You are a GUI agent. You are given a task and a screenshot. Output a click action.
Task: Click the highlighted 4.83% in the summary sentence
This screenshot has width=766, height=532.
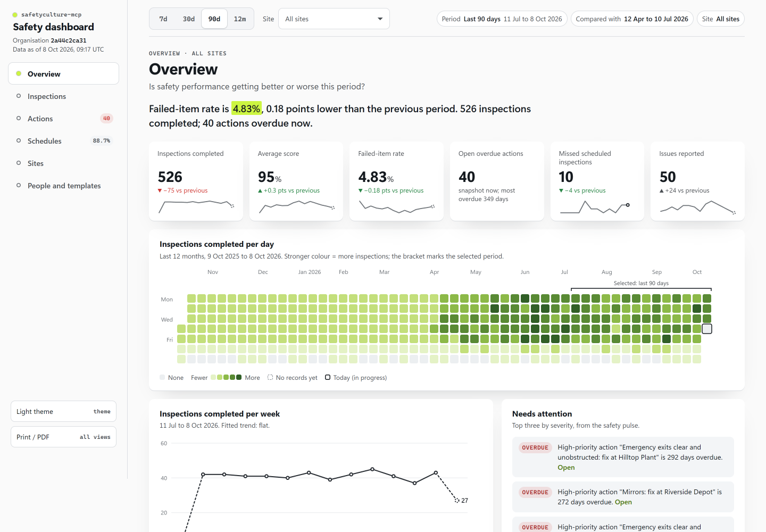(247, 109)
